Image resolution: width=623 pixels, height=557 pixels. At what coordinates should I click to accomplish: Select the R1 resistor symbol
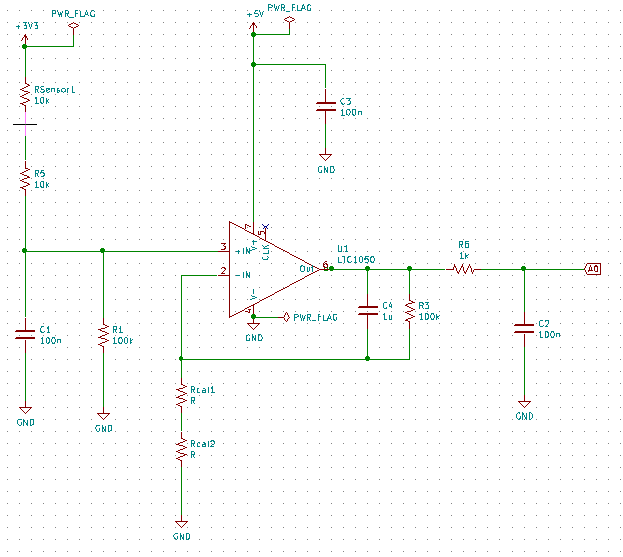pyautogui.click(x=103, y=335)
